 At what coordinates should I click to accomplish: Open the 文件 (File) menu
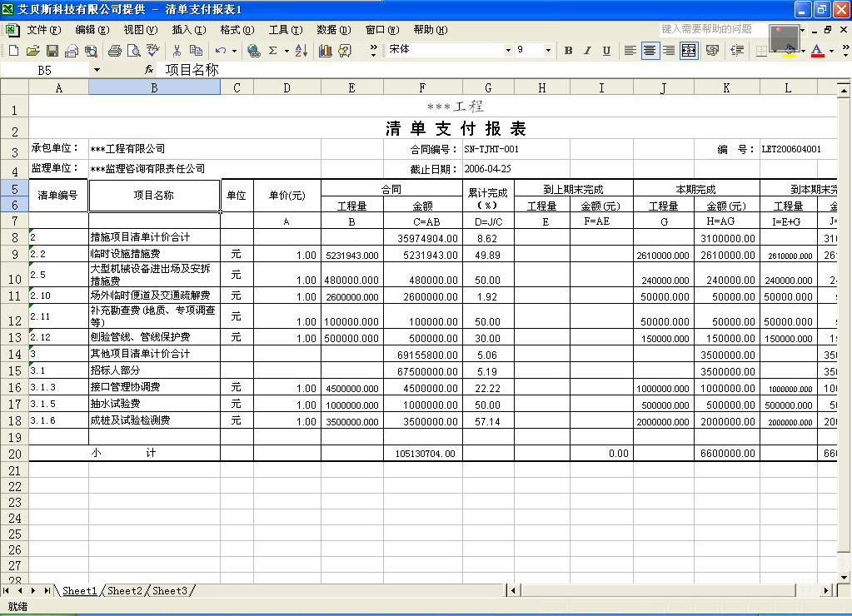pos(43,30)
